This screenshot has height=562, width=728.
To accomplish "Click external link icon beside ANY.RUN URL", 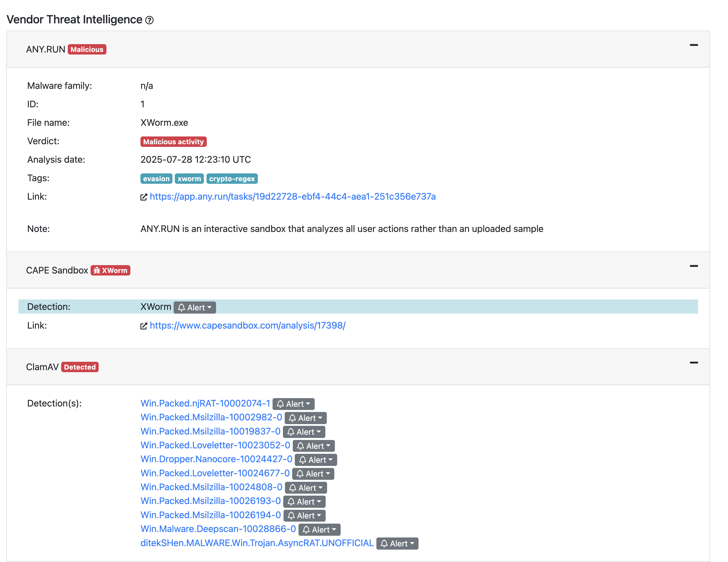I will tap(143, 197).
